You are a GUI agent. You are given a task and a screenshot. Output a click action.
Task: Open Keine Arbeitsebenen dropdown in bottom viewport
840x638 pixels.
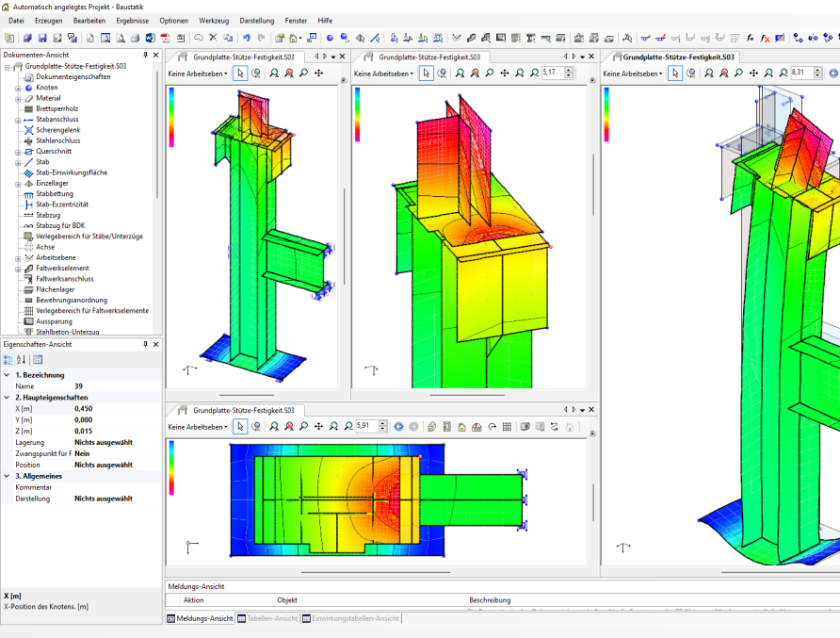(x=198, y=427)
